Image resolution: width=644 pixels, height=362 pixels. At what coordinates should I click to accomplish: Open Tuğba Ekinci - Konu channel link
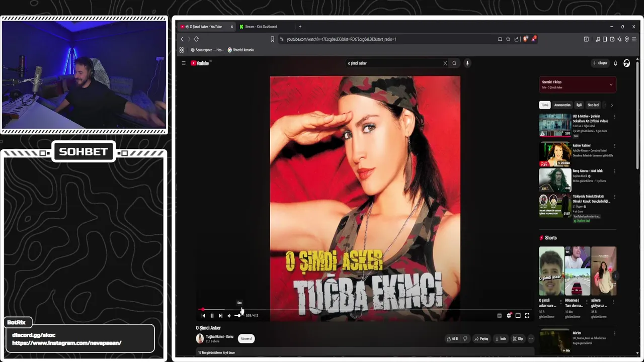[x=219, y=336]
